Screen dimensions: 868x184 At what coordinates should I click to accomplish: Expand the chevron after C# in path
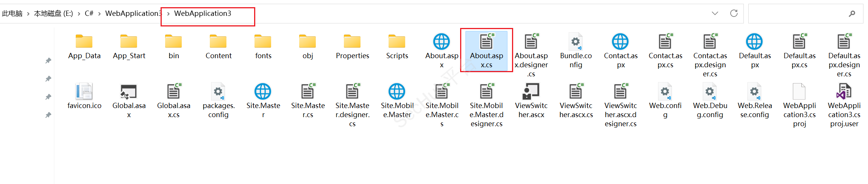coord(99,14)
